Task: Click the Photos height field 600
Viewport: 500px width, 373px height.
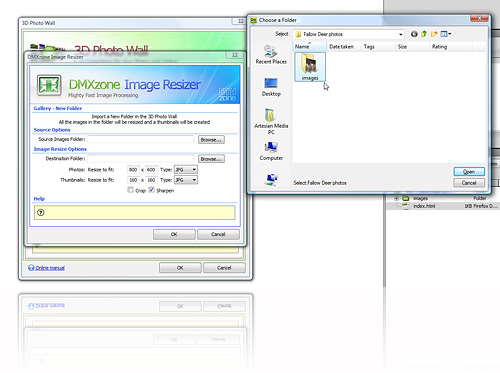Action: tap(151, 170)
